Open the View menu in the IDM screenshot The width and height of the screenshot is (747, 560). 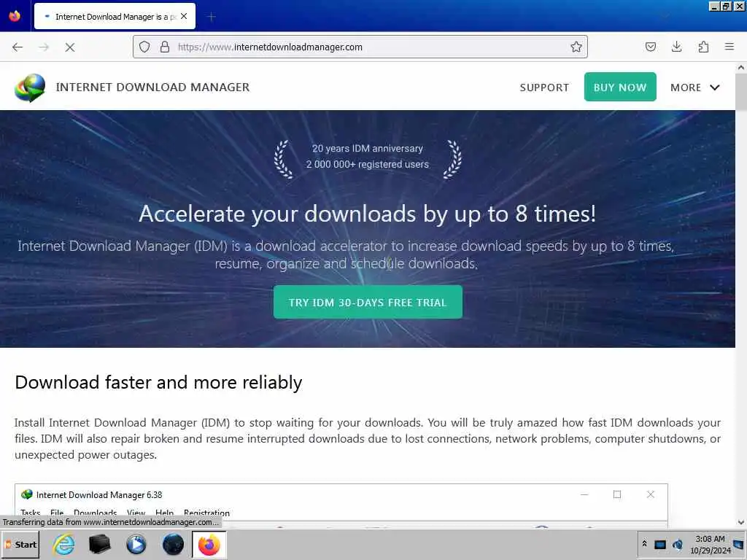[x=136, y=513]
